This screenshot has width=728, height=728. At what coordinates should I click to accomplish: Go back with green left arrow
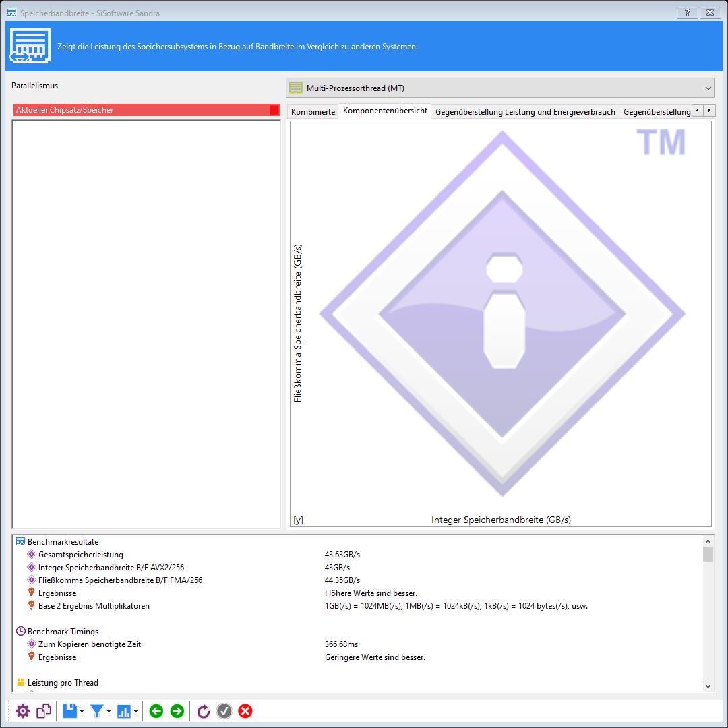click(x=156, y=711)
